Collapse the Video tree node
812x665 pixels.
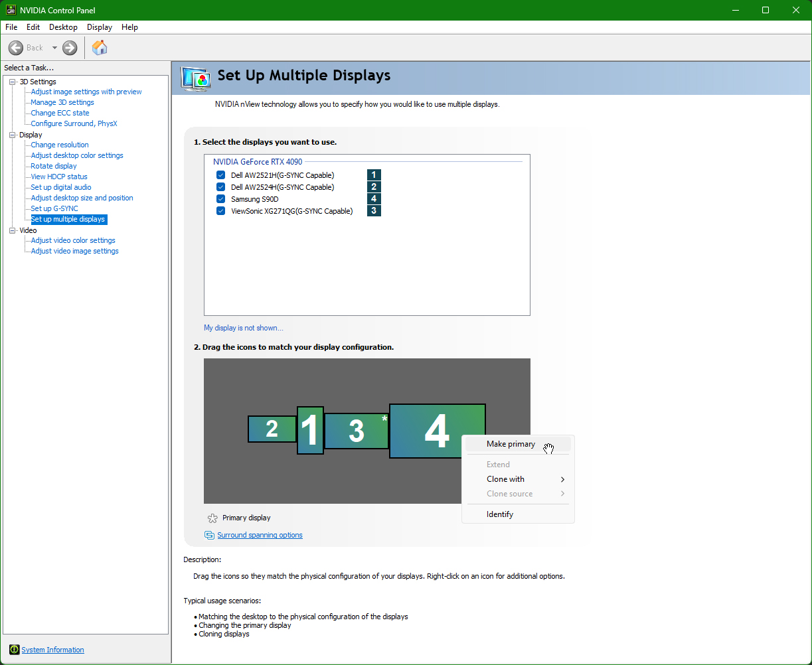12,230
